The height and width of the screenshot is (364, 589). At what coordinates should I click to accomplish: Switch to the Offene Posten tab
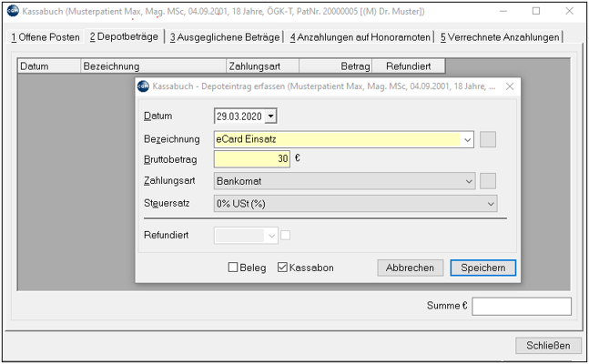[x=46, y=37]
